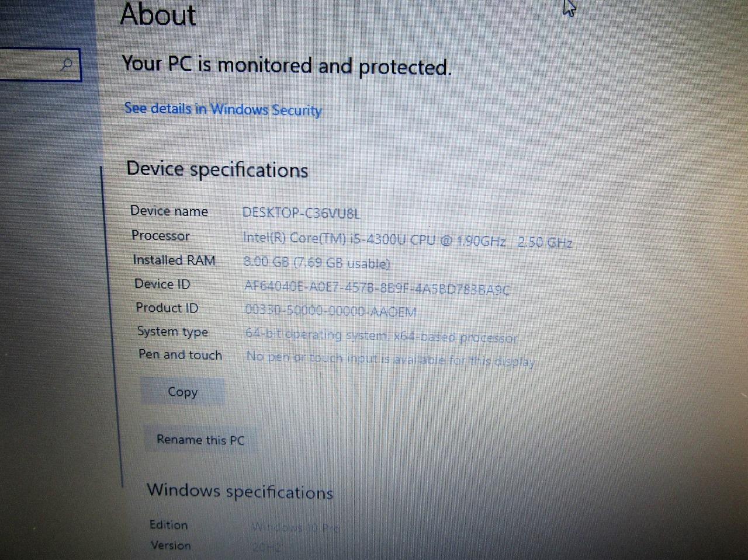Image resolution: width=748 pixels, height=560 pixels.
Task: Open See details in Windows Security link
Action: [223, 109]
